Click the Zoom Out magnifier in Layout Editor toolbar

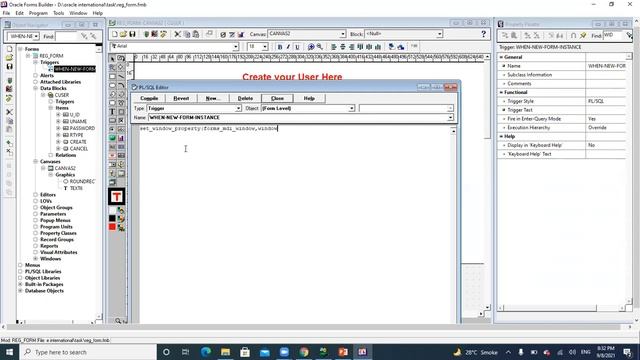(x=320, y=47)
